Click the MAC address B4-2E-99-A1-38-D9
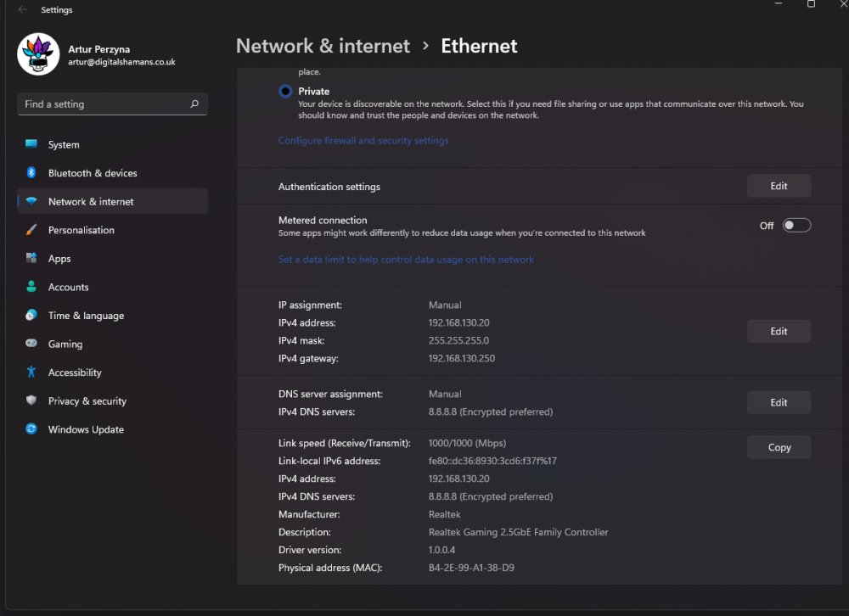Viewport: 849px width, 616px height. (471, 568)
